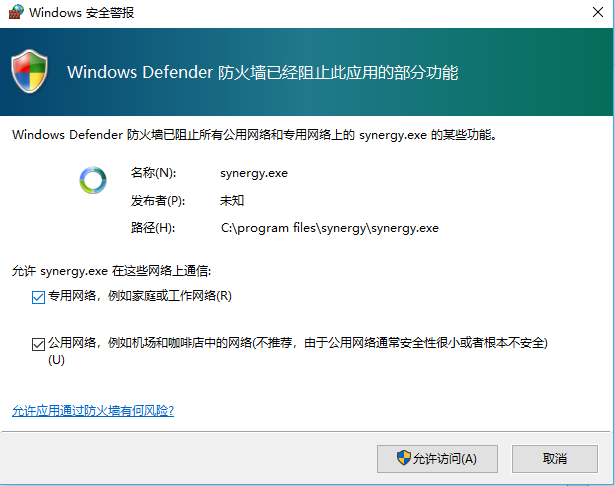Click the 专用网络，例如家庭或工作网络(R) label

coord(140,296)
